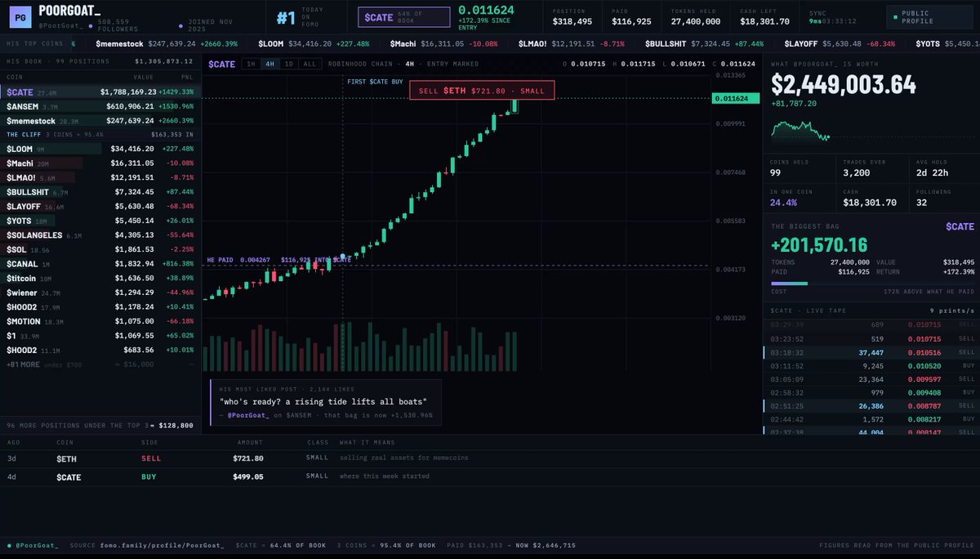Click the @PoorGoat_ handle under the post quote
This screenshot has height=559, width=980.
pyautogui.click(x=250, y=416)
